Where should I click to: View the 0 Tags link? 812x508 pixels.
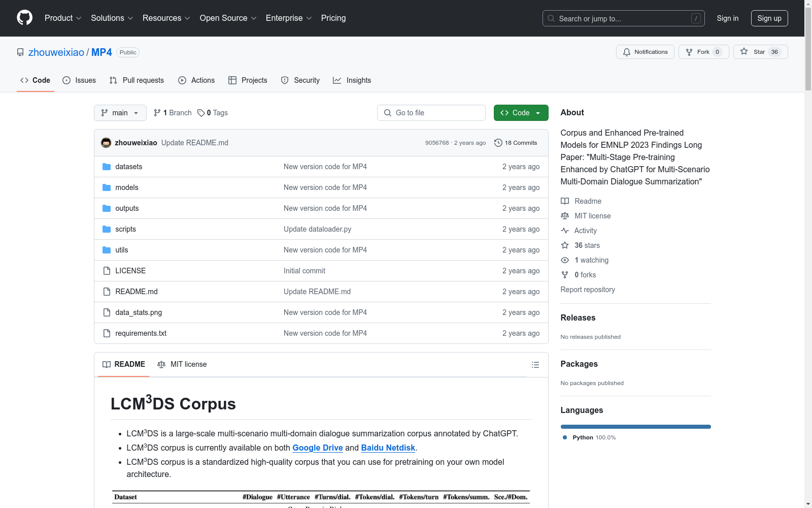[213, 113]
